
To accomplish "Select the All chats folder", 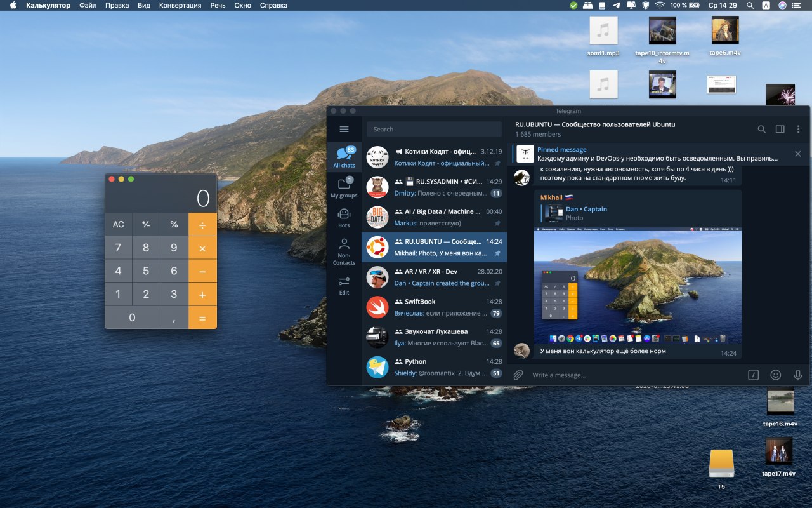I will point(344,157).
